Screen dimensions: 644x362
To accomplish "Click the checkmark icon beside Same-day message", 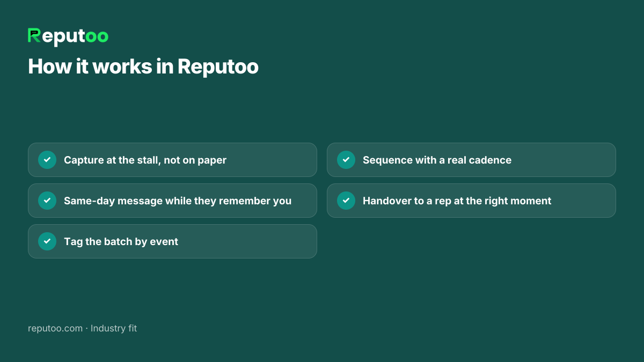I will 47,201.
